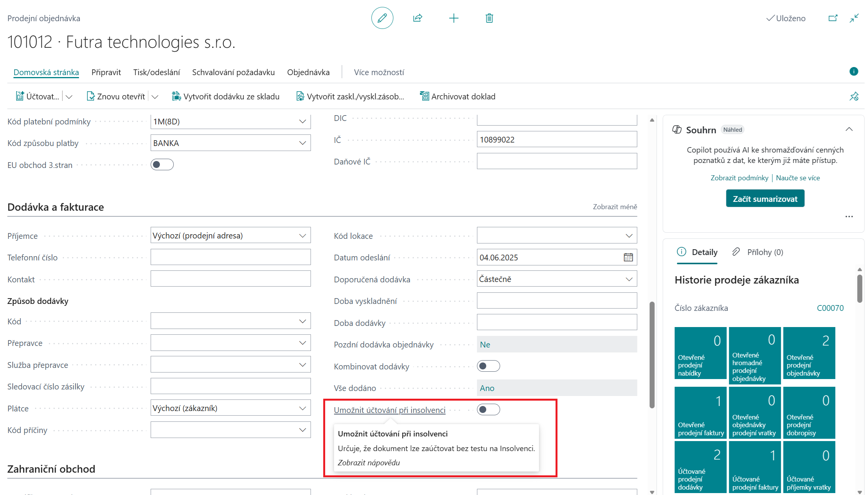The width and height of the screenshot is (868, 495).
Task: Open the Kód způsobu platby dropdown
Action: (302, 143)
